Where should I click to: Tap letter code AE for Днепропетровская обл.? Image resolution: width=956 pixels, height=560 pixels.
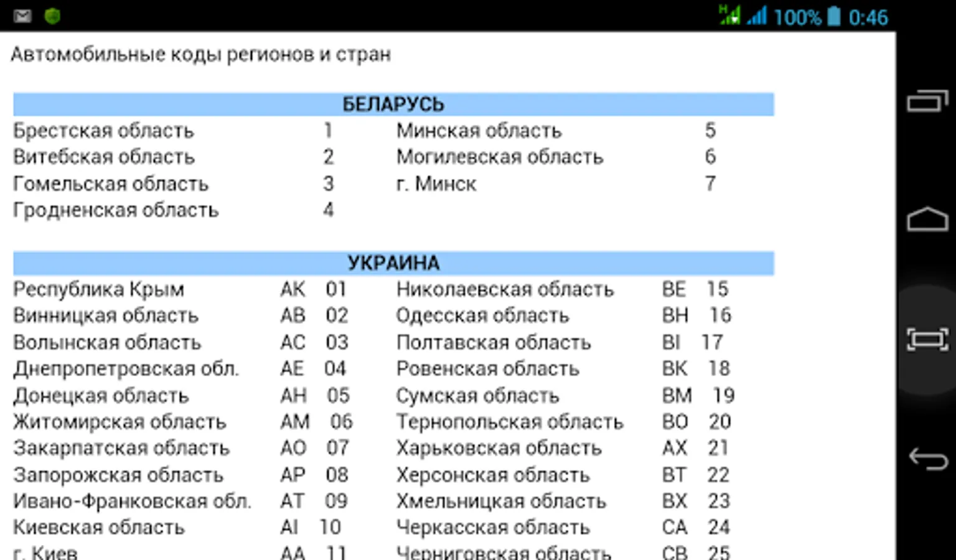292,368
